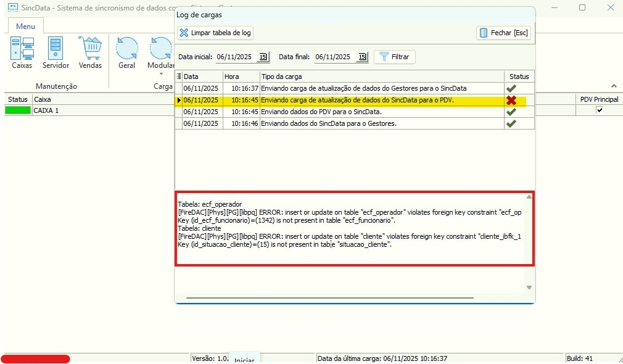The height and width of the screenshot is (364, 623).
Task: Switch to the Menu tab
Action: coord(25,26)
